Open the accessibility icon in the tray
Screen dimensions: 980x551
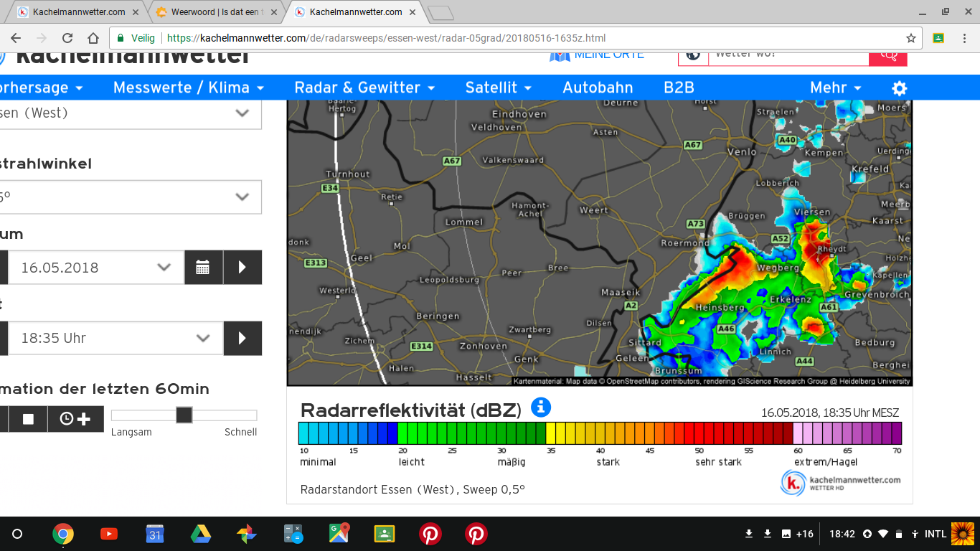915,534
